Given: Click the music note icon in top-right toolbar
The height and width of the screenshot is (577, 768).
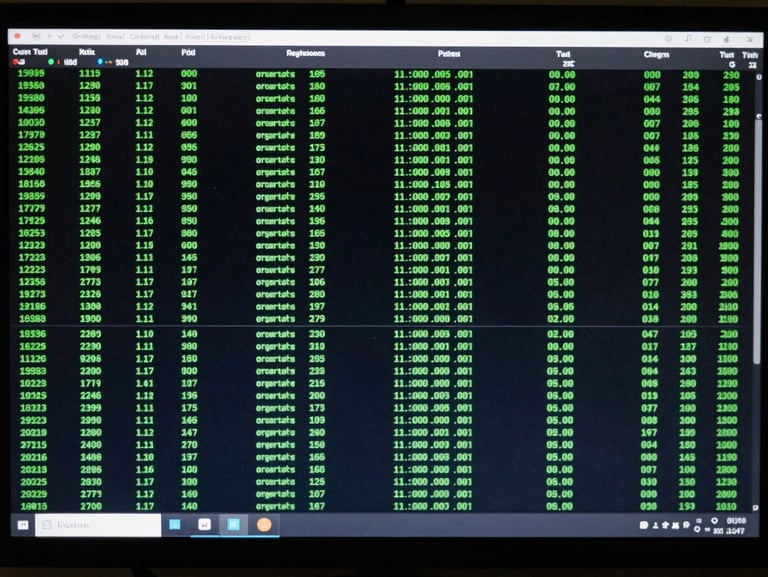Looking at the screenshot, I should [688, 38].
